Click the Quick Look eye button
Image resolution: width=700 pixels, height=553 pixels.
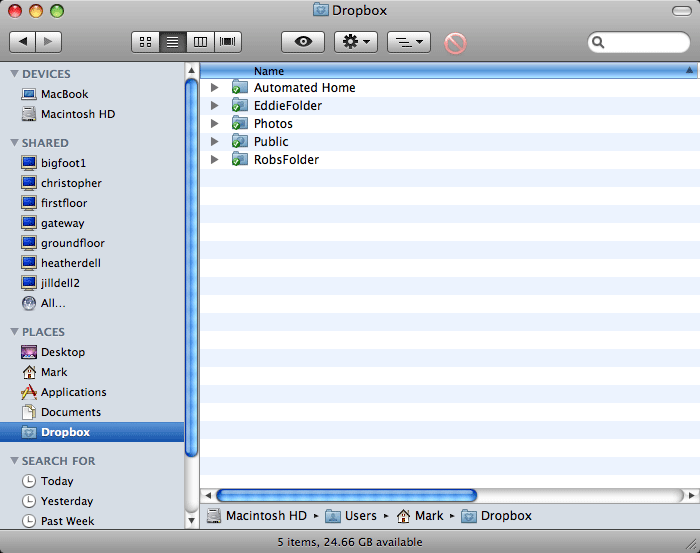pos(303,42)
